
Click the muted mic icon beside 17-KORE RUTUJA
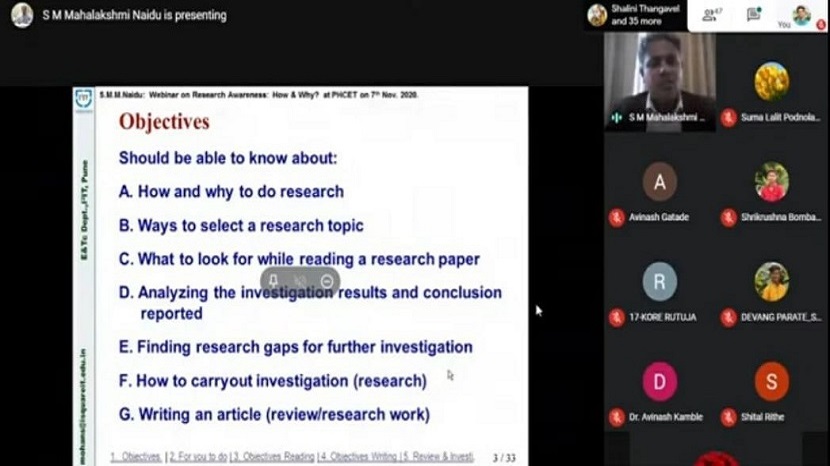pyautogui.click(x=617, y=318)
